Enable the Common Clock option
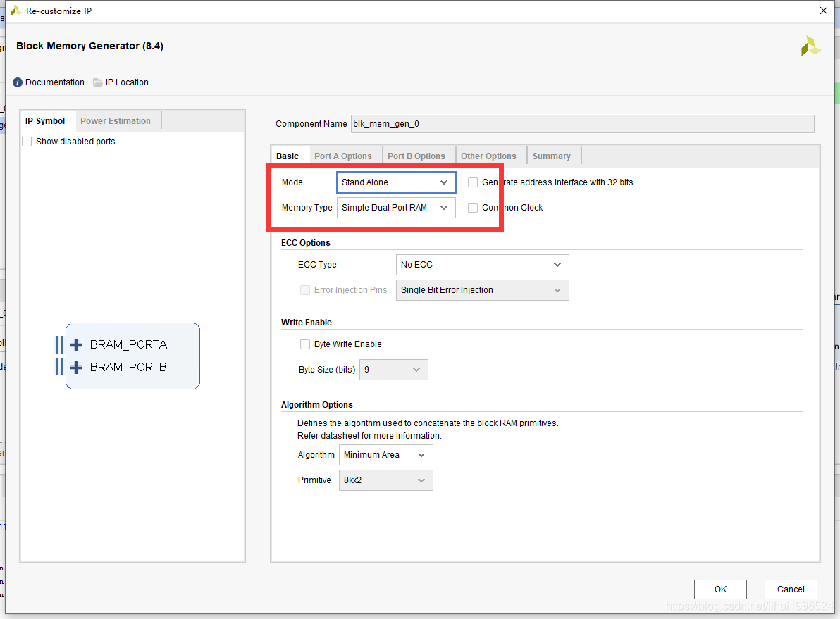This screenshot has height=619, width=840. coord(472,207)
